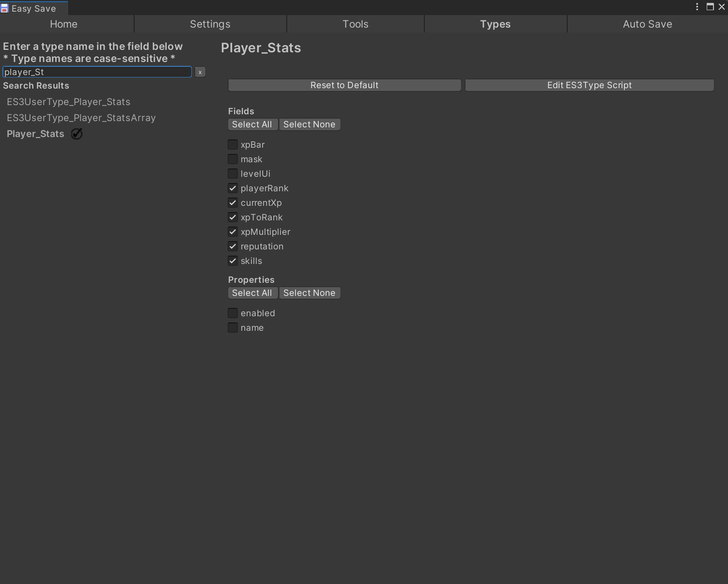Viewport: 728px width, 584px height.
Task: Maximize the Easy Save window
Action: click(x=710, y=7)
